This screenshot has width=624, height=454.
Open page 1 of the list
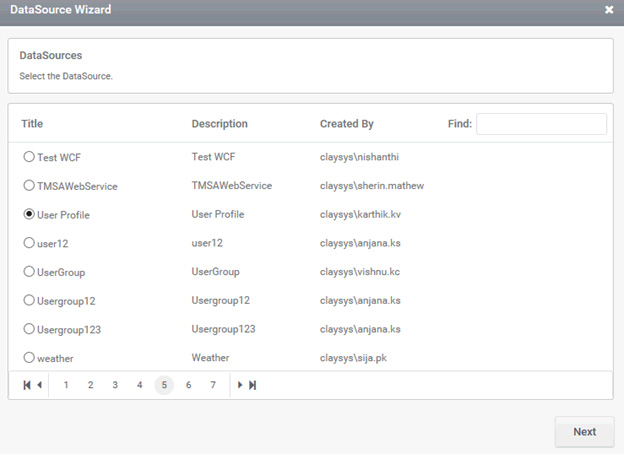pos(66,385)
